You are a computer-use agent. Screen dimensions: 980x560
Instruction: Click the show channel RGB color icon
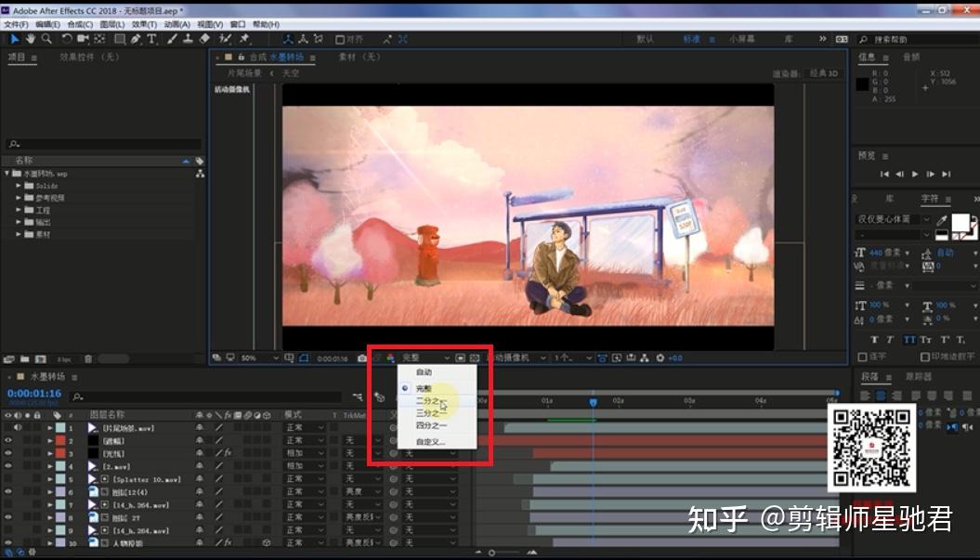coord(391,358)
